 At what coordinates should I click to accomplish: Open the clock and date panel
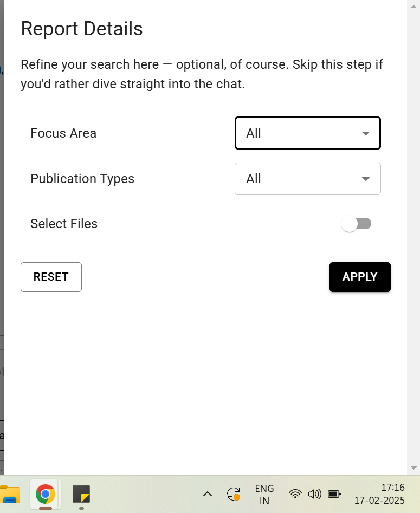(x=379, y=494)
